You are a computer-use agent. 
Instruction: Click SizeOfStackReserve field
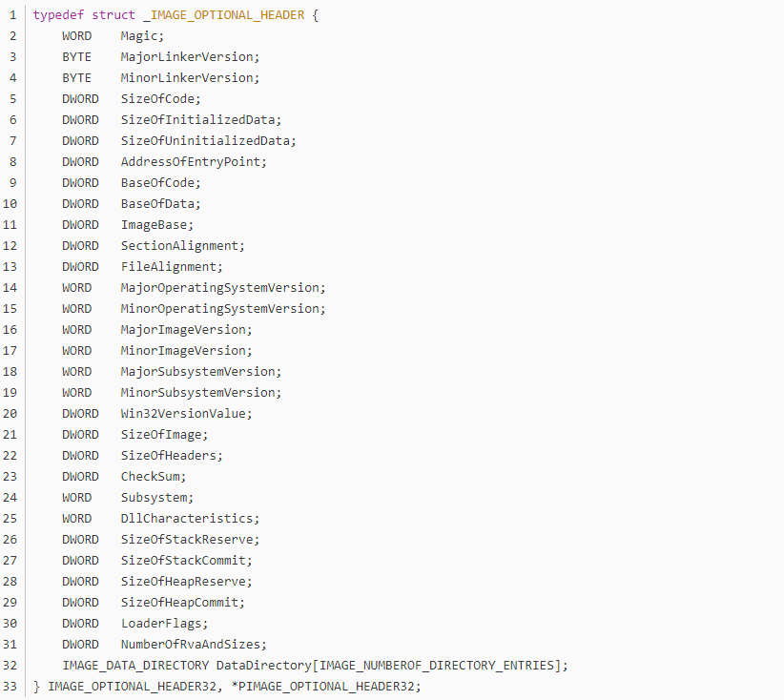[x=187, y=540]
